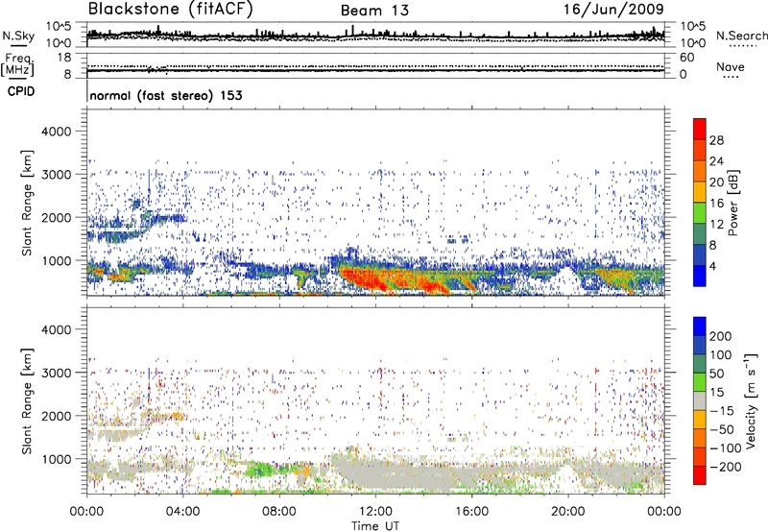Click the light green 12-16 dB power swatch
This screenshot has height=532, width=768.
coord(700,213)
